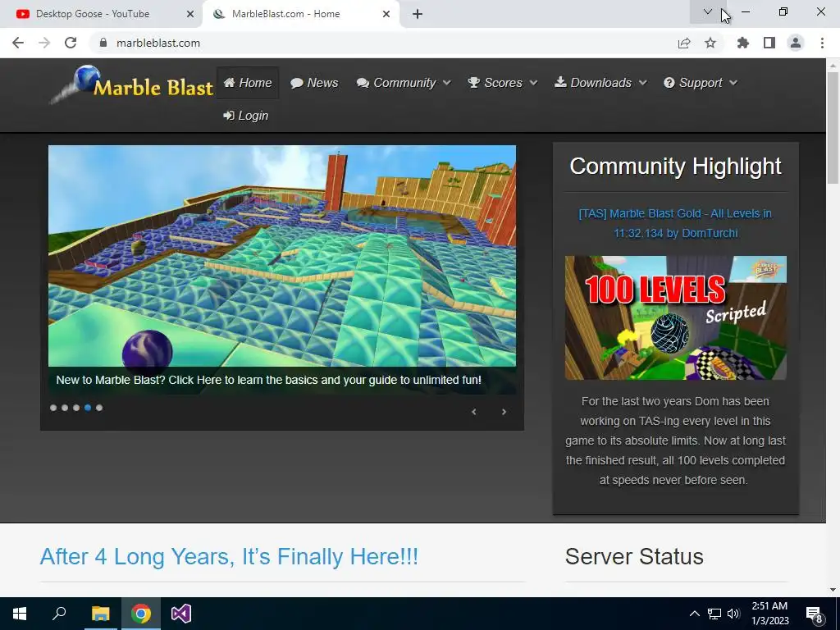Screen dimensions: 840x630
Task: Click Chrome icon on taskbar
Action: coord(141,614)
